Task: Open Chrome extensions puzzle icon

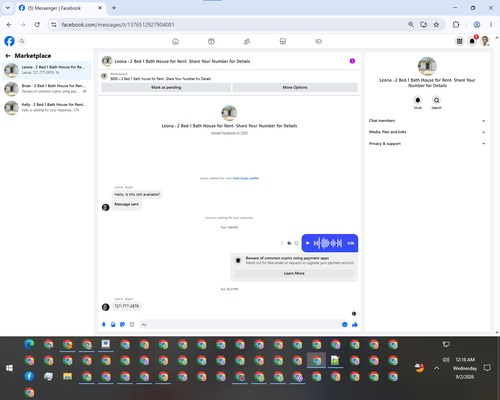Action: coord(456,25)
